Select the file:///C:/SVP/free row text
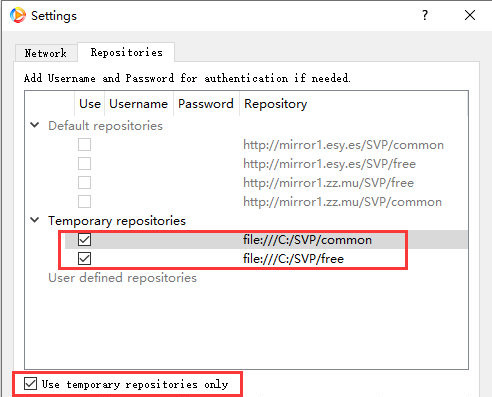This screenshot has height=397, width=492. click(293, 259)
